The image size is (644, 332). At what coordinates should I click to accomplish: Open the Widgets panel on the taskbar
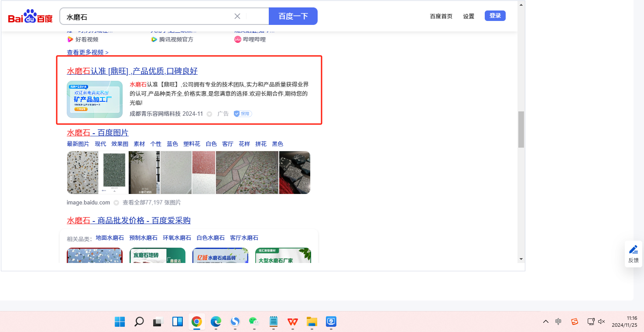tap(178, 322)
